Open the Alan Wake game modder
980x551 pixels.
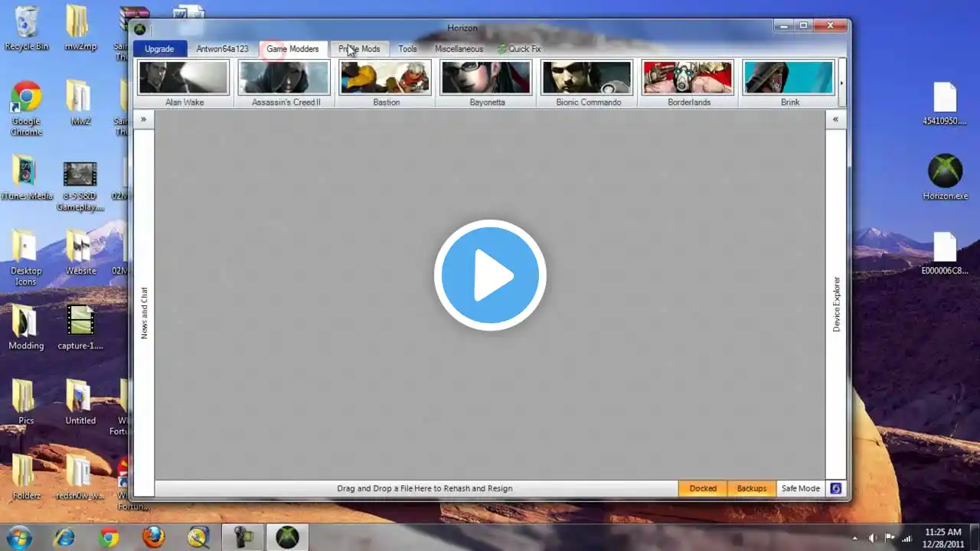click(x=184, y=83)
